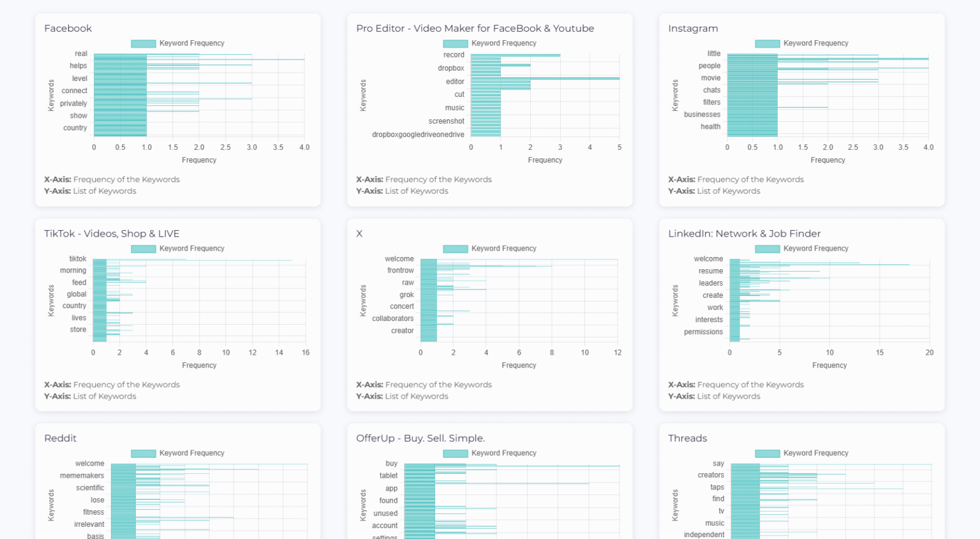Image resolution: width=980 pixels, height=539 pixels.
Task: Click the 'TikTok - Videos, Shop & LIVE' heading
Action: coord(112,234)
